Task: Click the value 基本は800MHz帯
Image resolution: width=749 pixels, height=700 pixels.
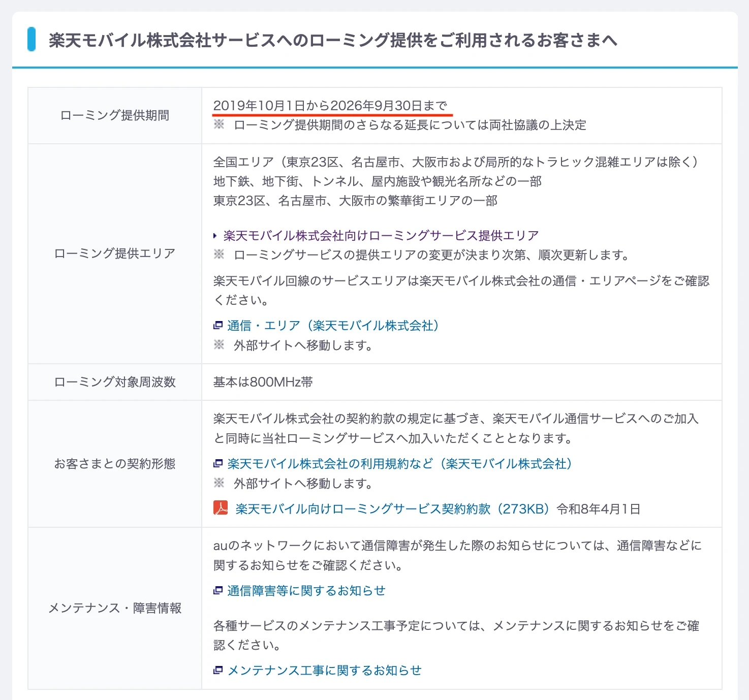Action: pos(263,382)
